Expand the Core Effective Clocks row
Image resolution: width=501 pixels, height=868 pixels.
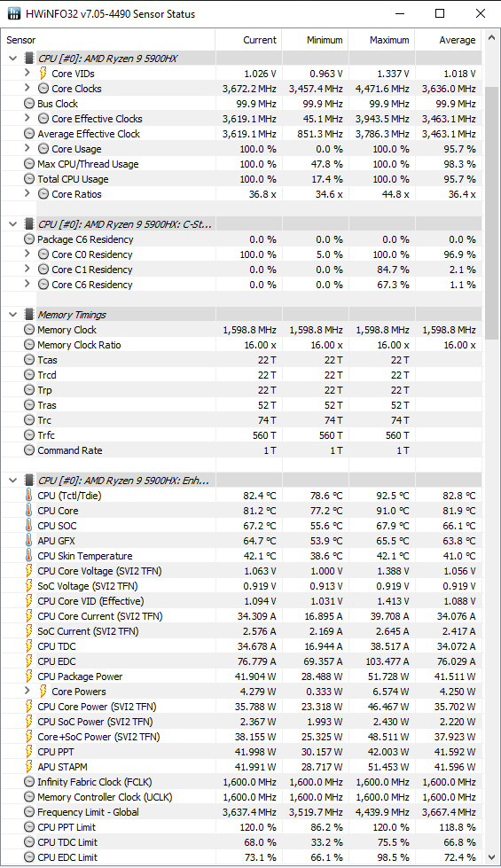coord(27,119)
